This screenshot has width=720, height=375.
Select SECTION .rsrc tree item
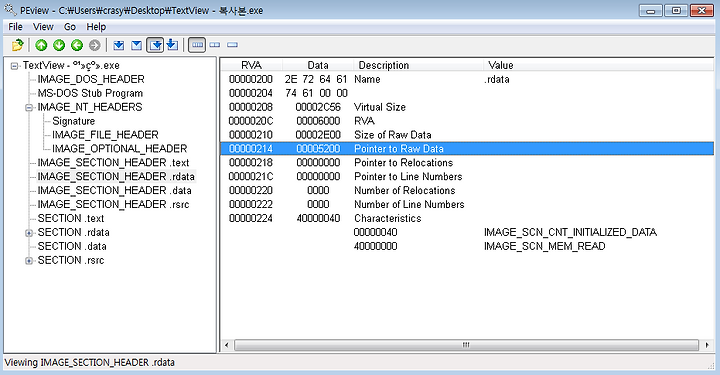71,260
